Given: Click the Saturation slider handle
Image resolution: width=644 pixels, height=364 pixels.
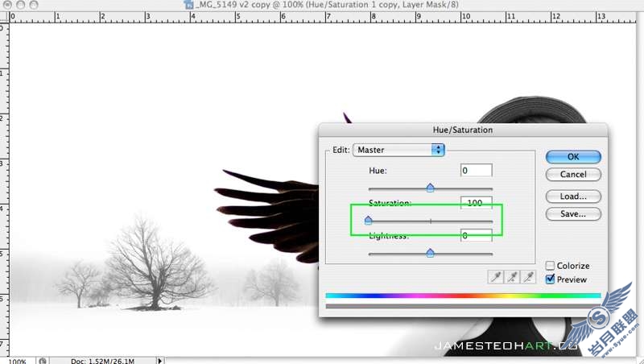Looking at the screenshot, I should (369, 220).
